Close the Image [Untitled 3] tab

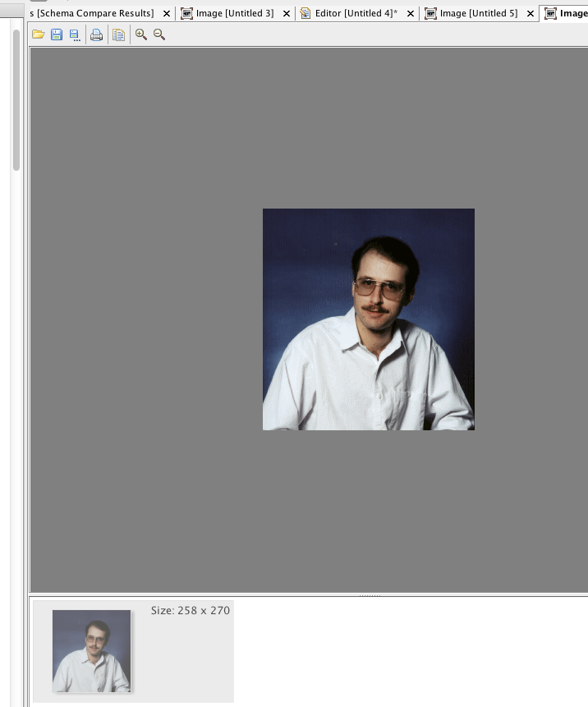287,14
